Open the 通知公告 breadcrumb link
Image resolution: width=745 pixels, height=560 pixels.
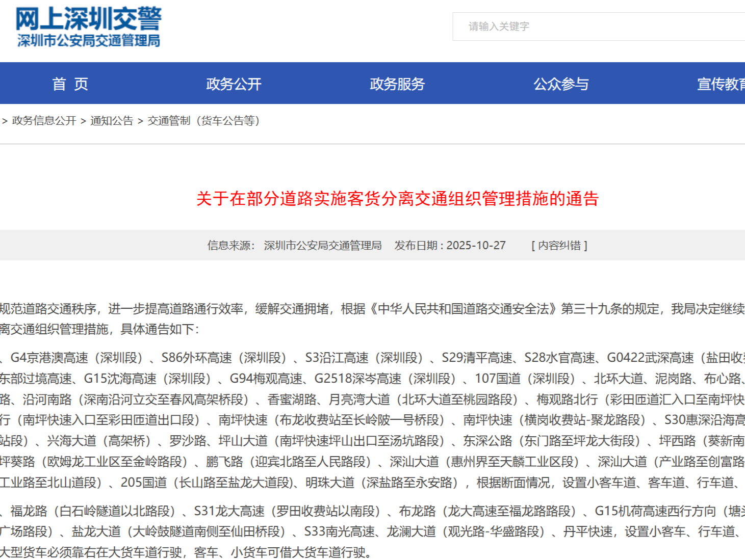(112, 121)
